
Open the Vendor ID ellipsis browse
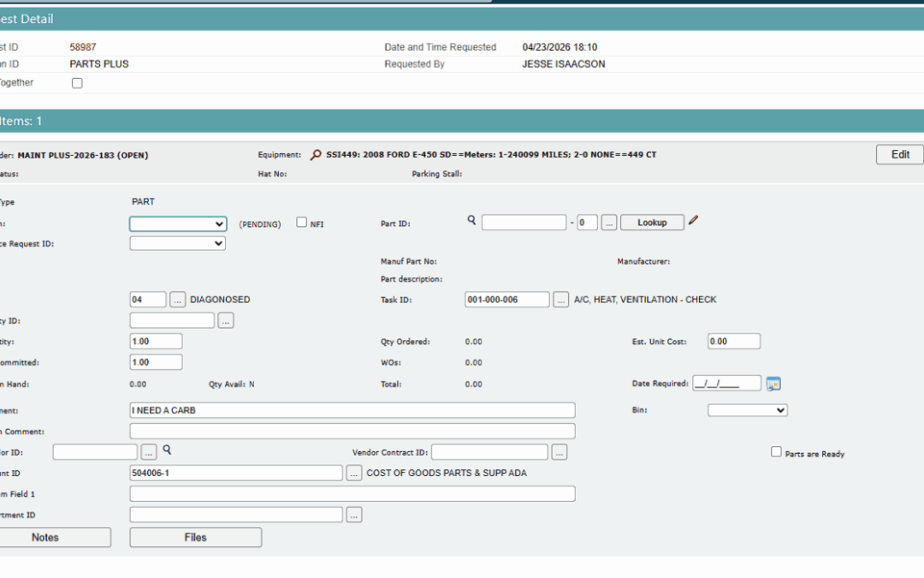tap(149, 452)
